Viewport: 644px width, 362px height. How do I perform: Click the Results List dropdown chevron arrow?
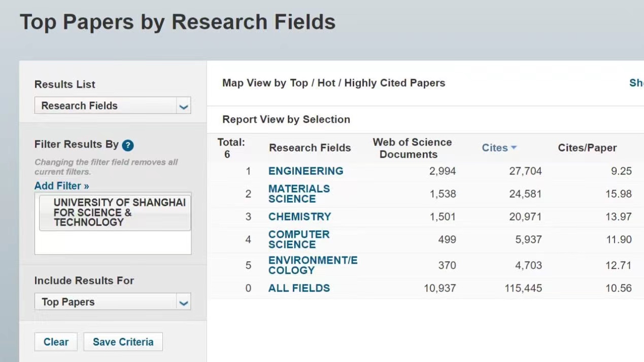click(x=184, y=106)
